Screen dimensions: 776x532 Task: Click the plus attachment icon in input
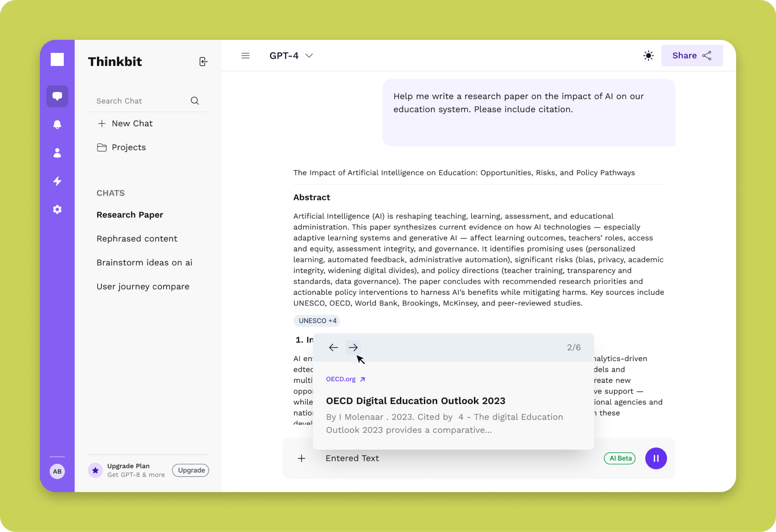[301, 459]
